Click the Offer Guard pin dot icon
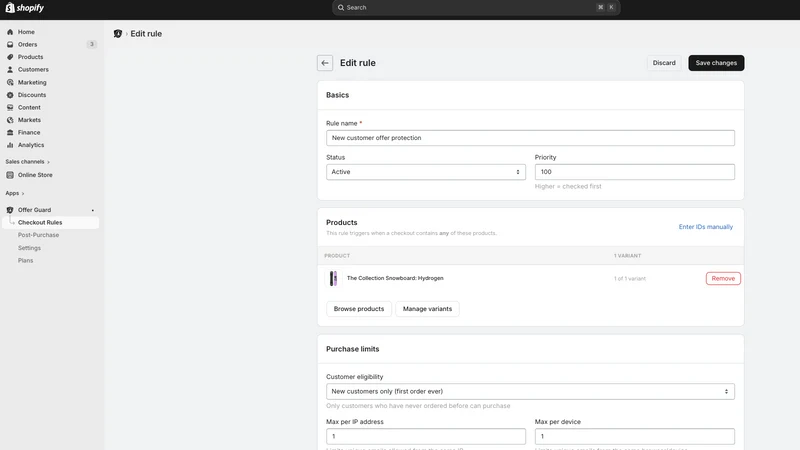Screen dimensions: 800x450 [93, 210]
